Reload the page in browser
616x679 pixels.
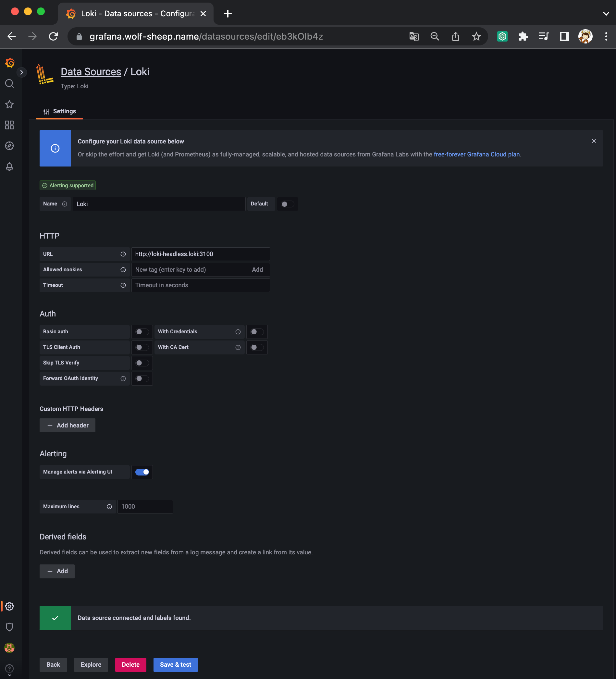(x=53, y=36)
